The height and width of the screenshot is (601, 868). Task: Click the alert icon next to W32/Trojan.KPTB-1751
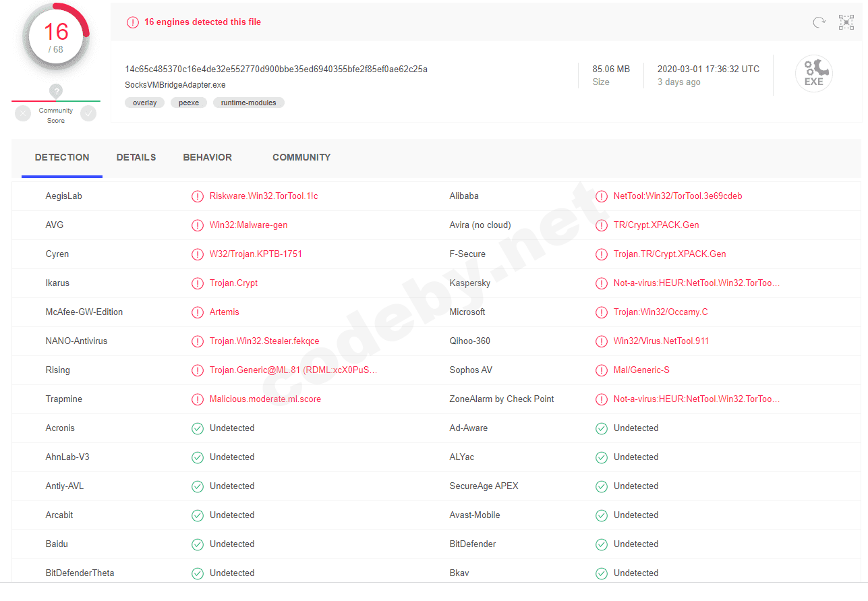click(198, 254)
